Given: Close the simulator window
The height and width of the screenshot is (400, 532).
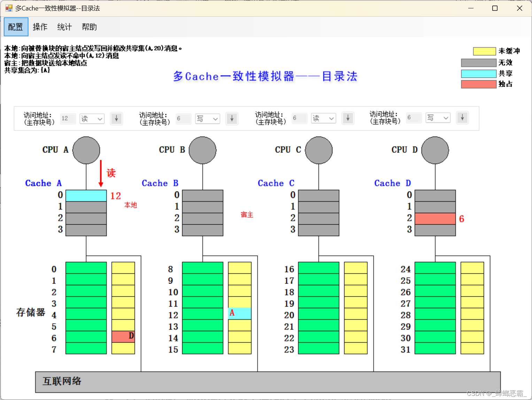Looking at the screenshot, I should [519, 8].
